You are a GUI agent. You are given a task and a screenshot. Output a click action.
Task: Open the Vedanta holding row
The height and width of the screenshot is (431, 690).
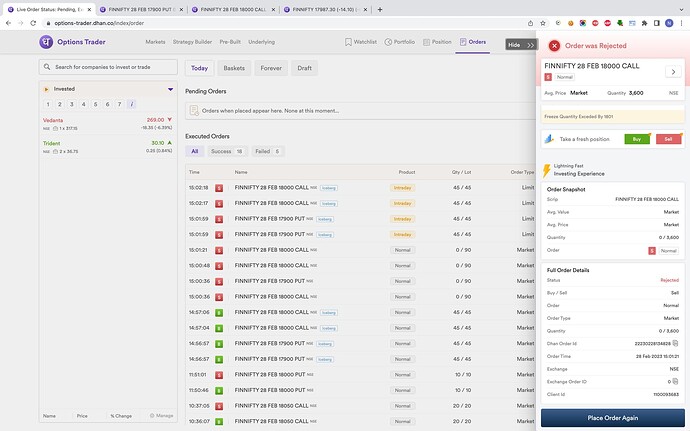click(108, 124)
